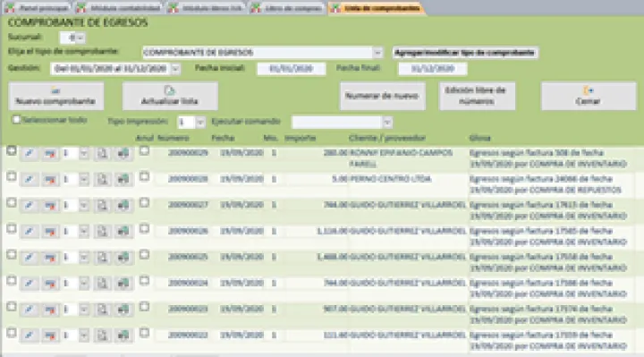Screen dimensions: 644x357
Task: Open the Tipo impresión dropdown
Action: tap(200, 122)
